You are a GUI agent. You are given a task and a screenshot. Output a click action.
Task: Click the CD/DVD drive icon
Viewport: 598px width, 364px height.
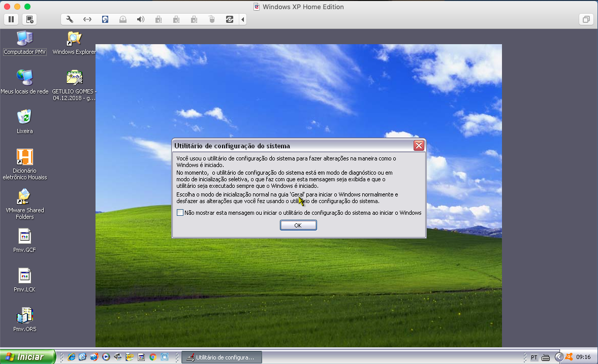[123, 19]
